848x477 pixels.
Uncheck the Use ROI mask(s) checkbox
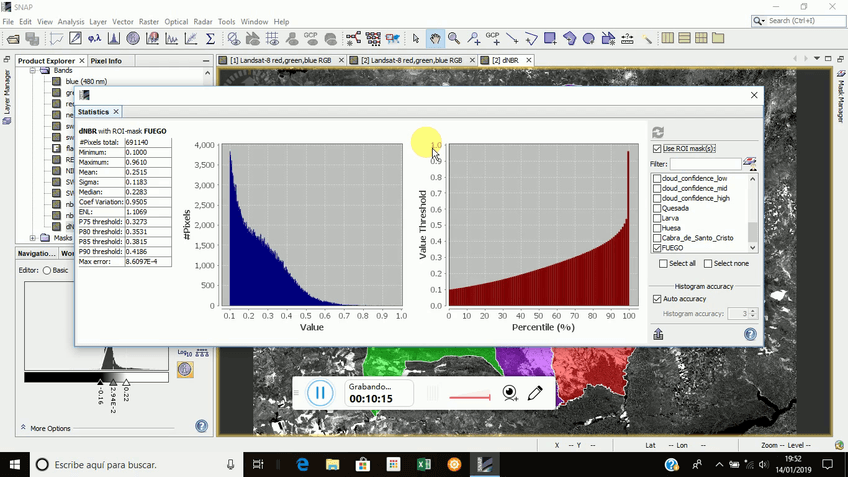coord(657,149)
